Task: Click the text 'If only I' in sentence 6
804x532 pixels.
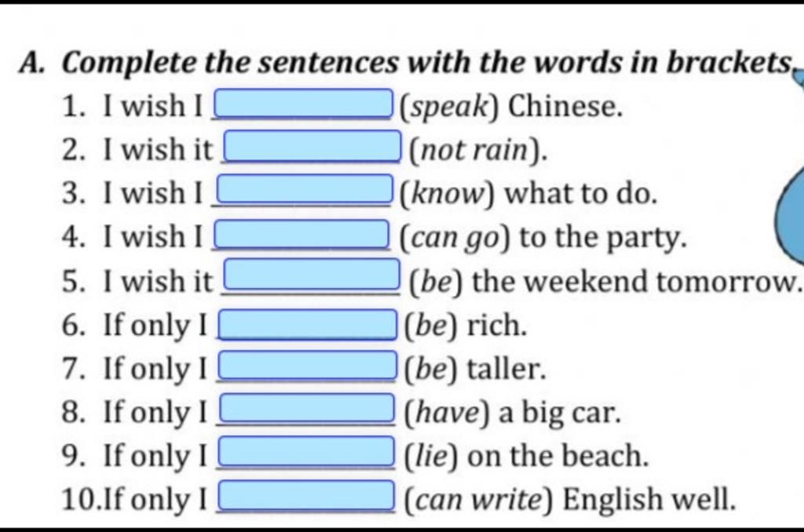Action: pyautogui.click(x=155, y=326)
